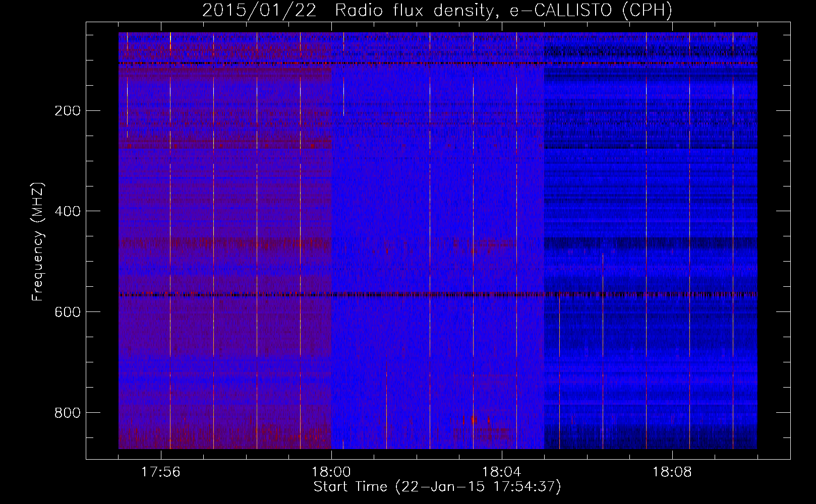Click the 400 frequency tick label
816x504 pixels.
click(x=68, y=211)
